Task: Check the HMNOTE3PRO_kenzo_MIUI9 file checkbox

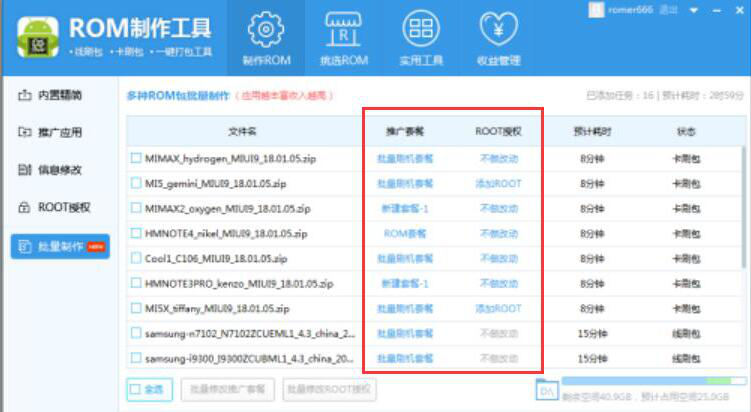Action: (x=136, y=283)
